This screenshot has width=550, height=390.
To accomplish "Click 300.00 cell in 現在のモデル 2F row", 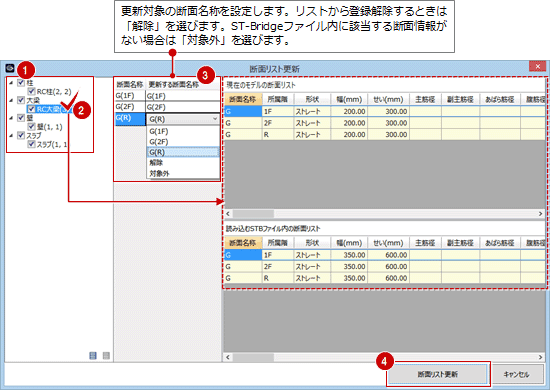I will (388, 123).
